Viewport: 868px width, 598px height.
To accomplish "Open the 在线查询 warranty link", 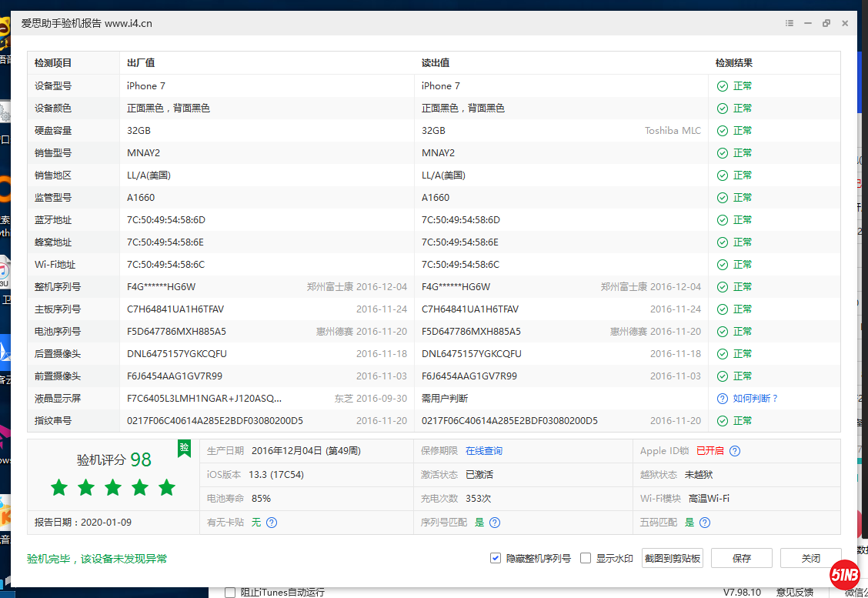I will 484,451.
